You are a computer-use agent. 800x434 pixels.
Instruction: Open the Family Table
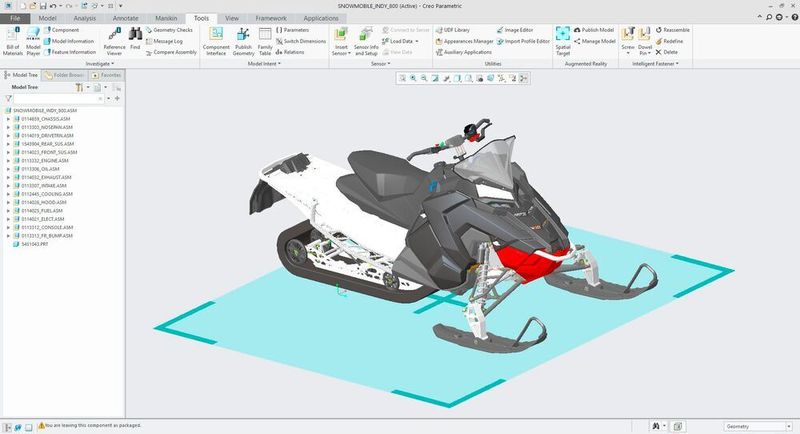(265, 41)
